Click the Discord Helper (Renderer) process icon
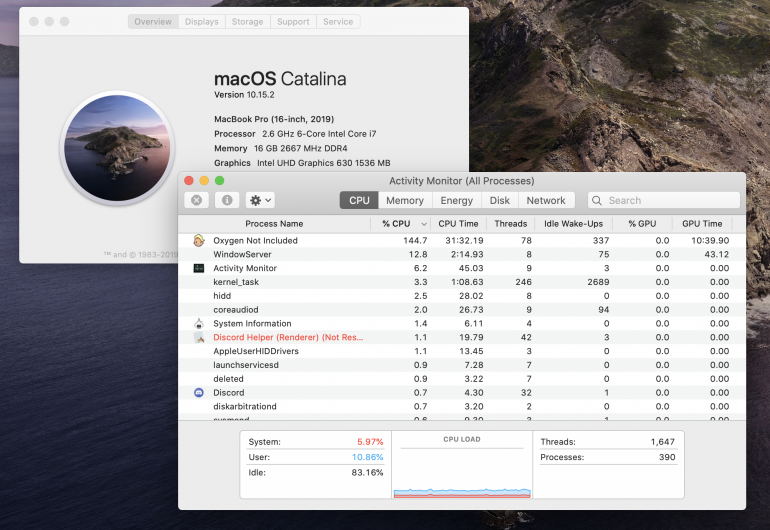Viewport: 770px width, 530px height. coord(199,338)
